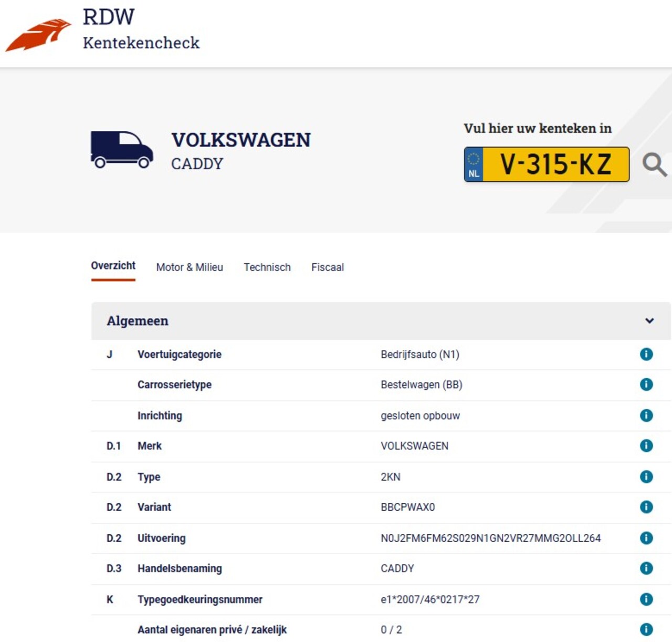This screenshot has height=642, width=672.
Task: Open info icon for Type row
Action: (646, 477)
